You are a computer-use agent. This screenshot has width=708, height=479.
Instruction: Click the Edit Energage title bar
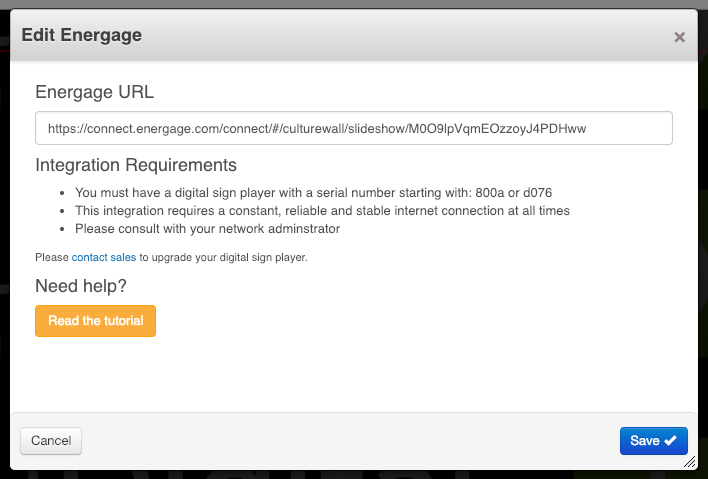coord(354,35)
